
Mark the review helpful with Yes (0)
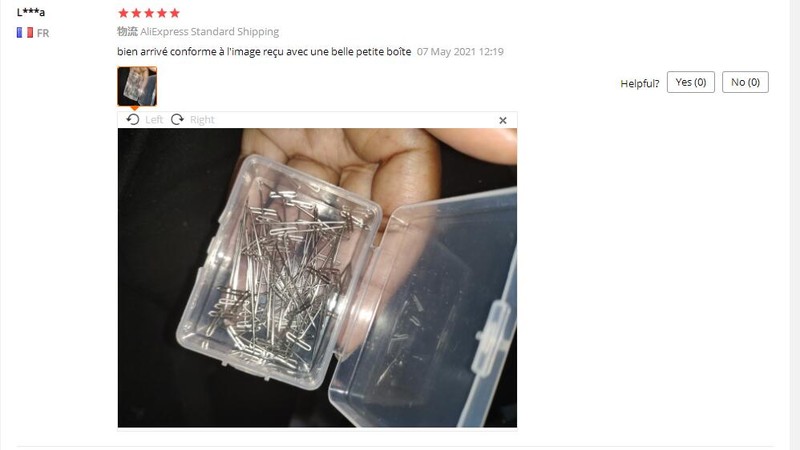(691, 82)
